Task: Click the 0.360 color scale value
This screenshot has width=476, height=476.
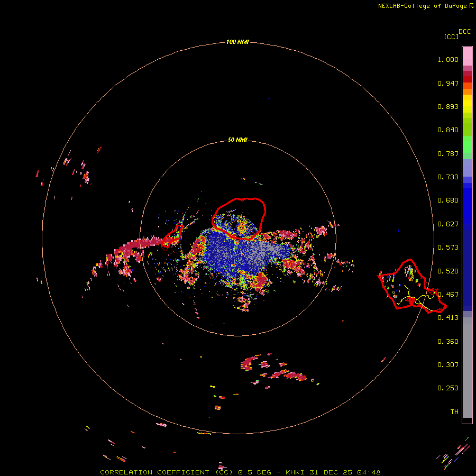Action: coord(448,342)
